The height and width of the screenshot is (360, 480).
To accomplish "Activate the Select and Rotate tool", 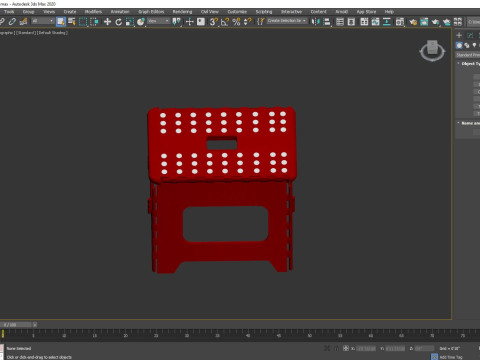I will click(118, 22).
